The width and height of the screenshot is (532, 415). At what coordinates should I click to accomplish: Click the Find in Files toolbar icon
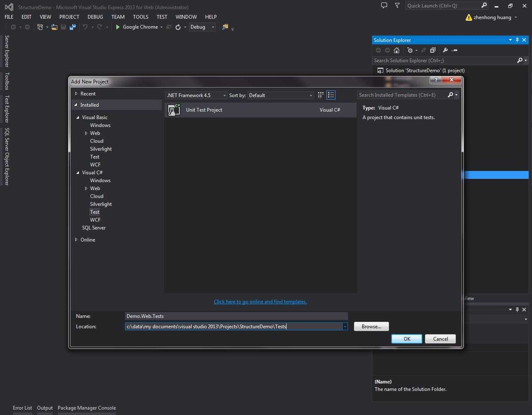[x=225, y=27]
